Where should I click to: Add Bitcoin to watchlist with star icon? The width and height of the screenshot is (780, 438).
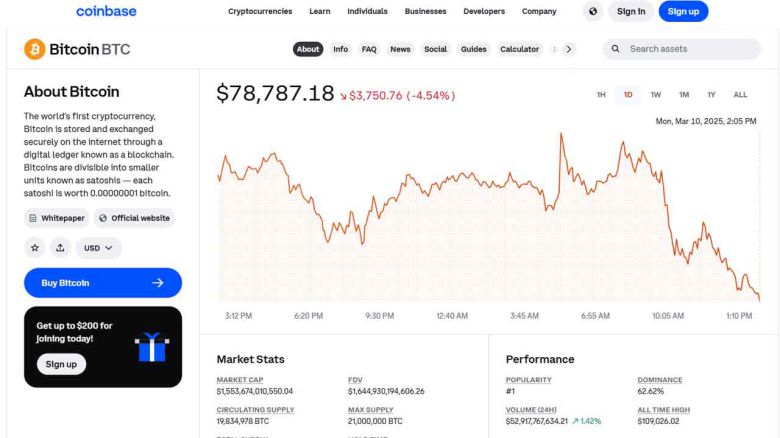tap(35, 247)
